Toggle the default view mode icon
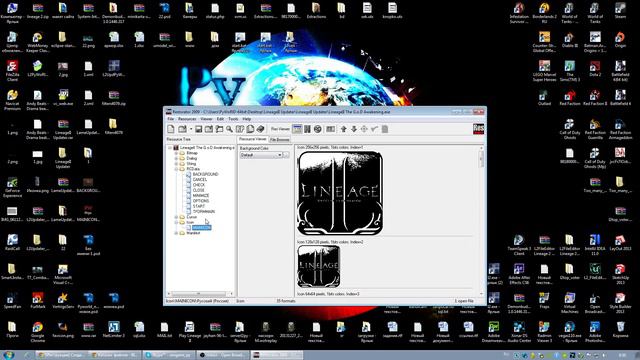This screenshot has width=640, height=360. pos(297,129)
